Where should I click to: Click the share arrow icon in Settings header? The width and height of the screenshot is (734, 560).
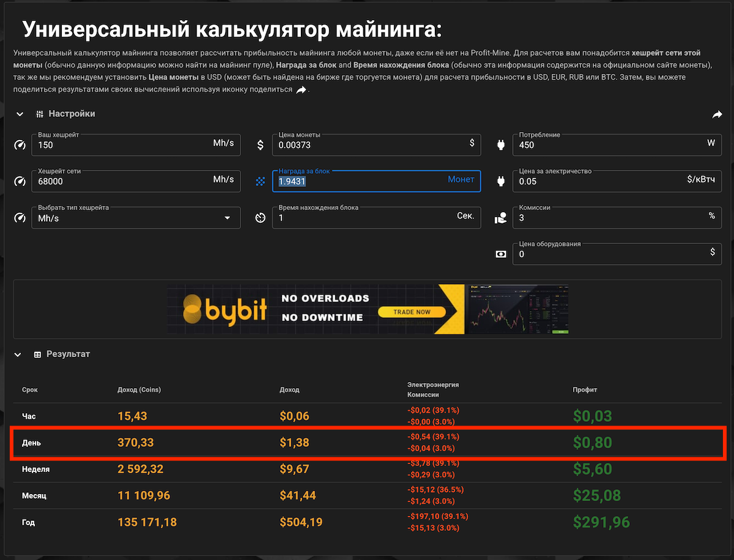717,114
